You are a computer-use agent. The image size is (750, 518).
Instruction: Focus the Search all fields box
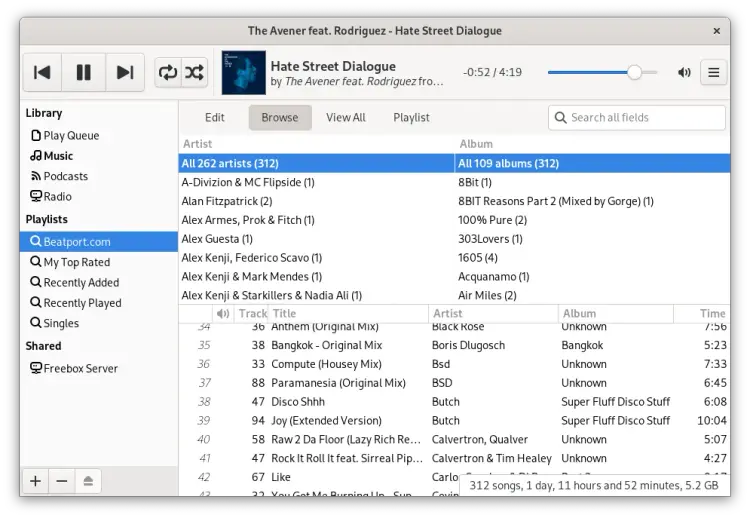pos(644,117)
